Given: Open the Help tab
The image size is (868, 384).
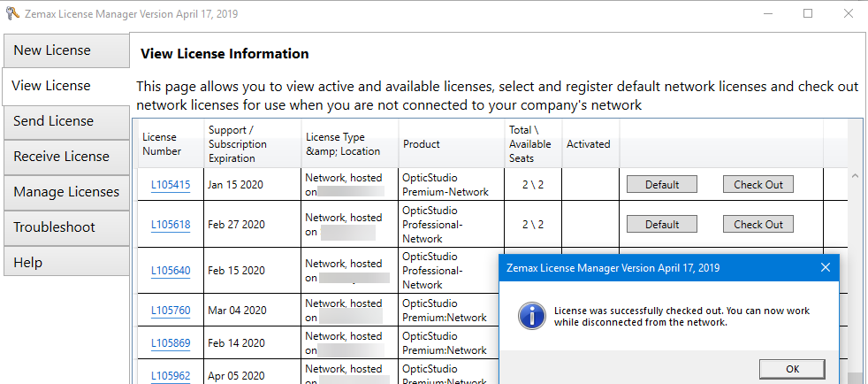Looking at the screenshot, I should pos(66,263).
